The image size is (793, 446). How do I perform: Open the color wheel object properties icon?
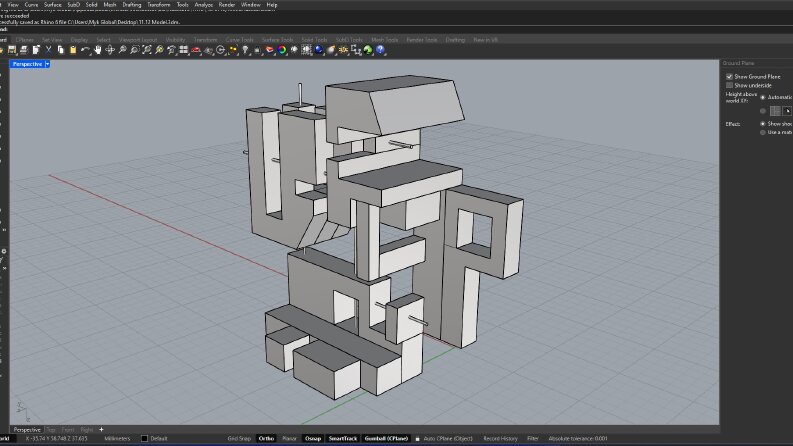(x=282, y=50)
